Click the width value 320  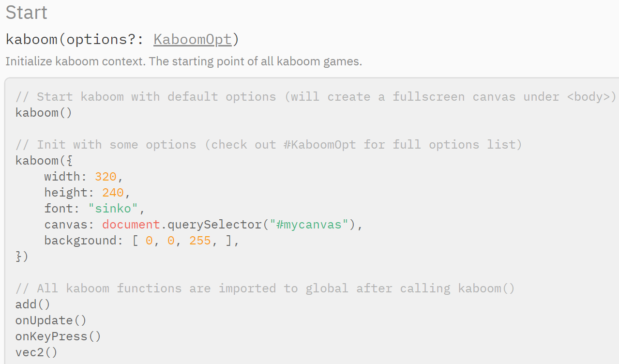106,176
